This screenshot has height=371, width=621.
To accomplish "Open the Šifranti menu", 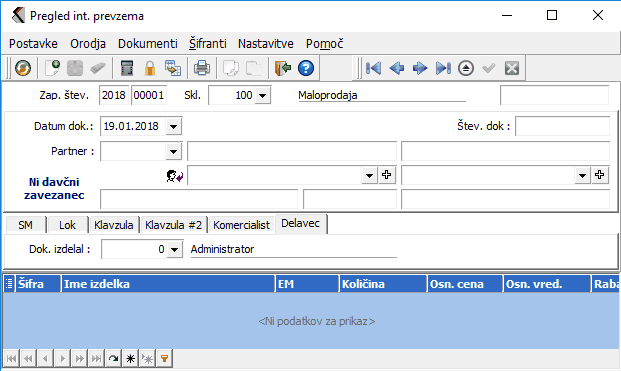I will click(x=208, y=44).
